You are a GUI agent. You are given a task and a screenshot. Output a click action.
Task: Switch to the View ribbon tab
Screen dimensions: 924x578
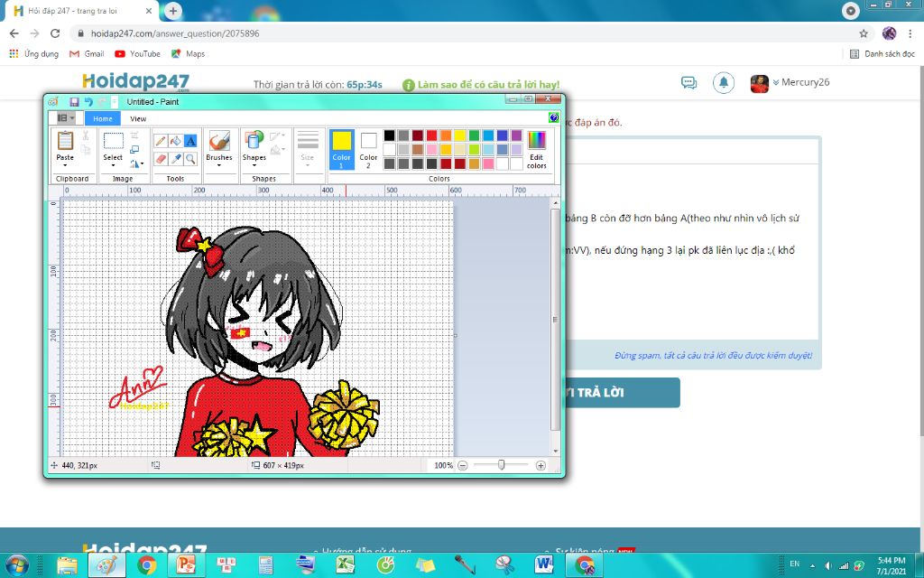tap(138, 118)
